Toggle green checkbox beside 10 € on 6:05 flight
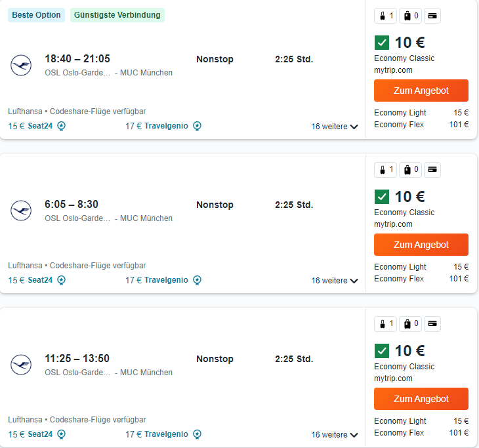Screen dimensions: 479x448 coord(382,197)
